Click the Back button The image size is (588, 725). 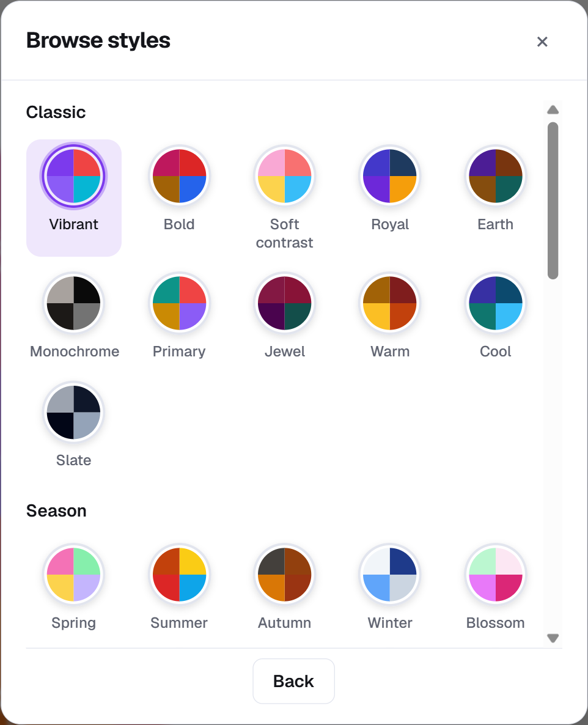[293, 681]
